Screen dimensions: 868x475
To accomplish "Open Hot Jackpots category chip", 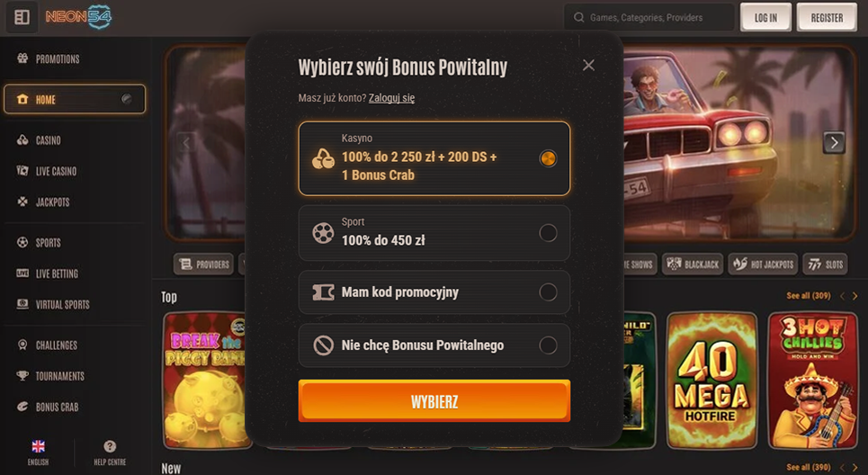I will tap(765, 264).
